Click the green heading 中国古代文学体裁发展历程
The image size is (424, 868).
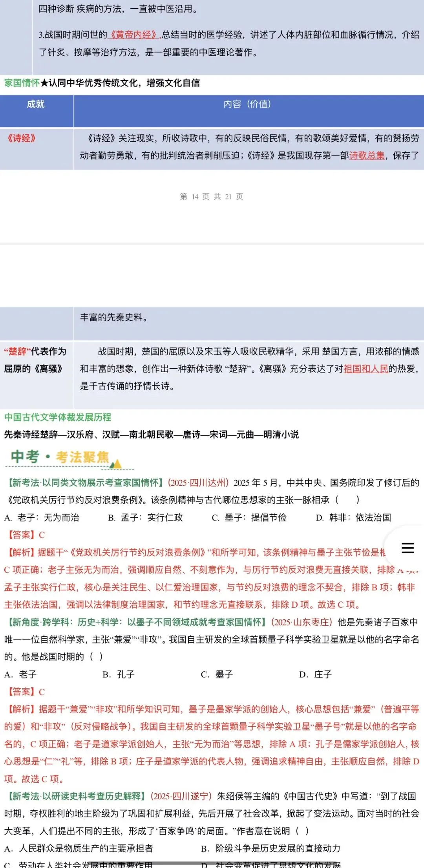(58, 417)
